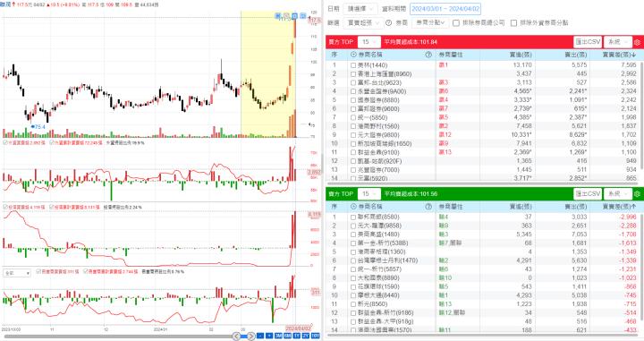The height and width of the screenshot is (341, 644).
Task: Click 匯出CSV in the seller section
Action: coord(588,193)
